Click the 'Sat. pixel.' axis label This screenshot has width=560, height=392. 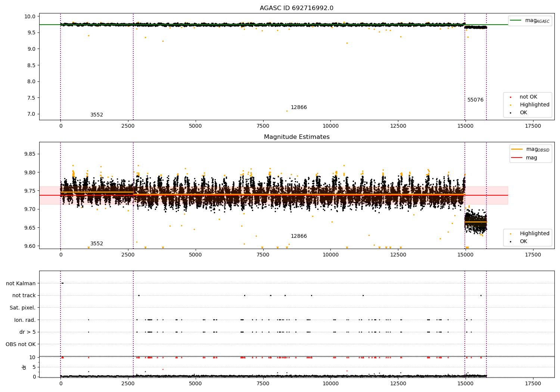(x=23, y=308)
